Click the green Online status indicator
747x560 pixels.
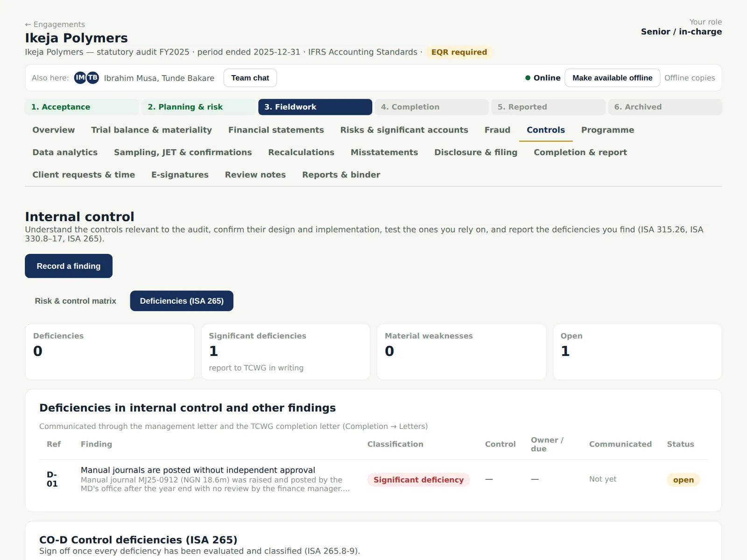coord(528,78)
